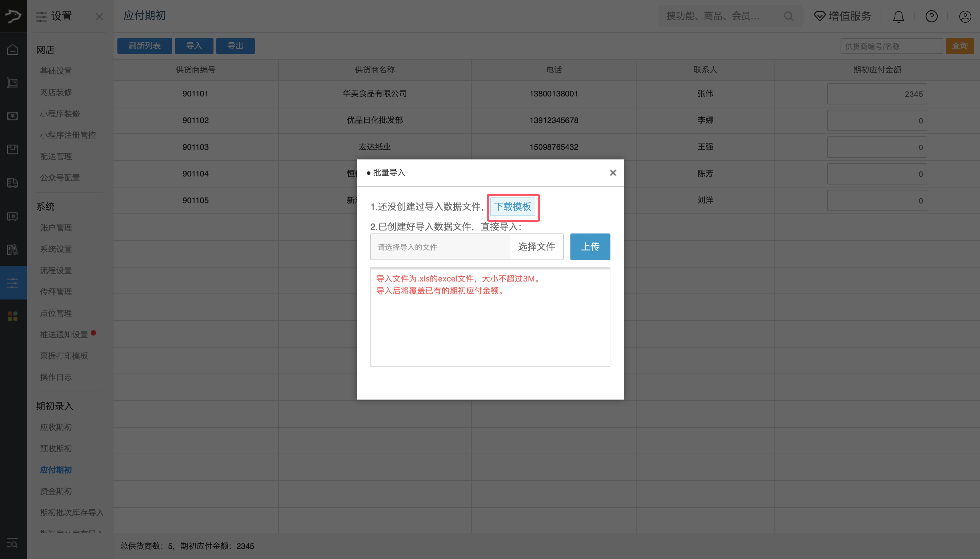Select the apps grid icon in the sidebar

pos(13,316)
